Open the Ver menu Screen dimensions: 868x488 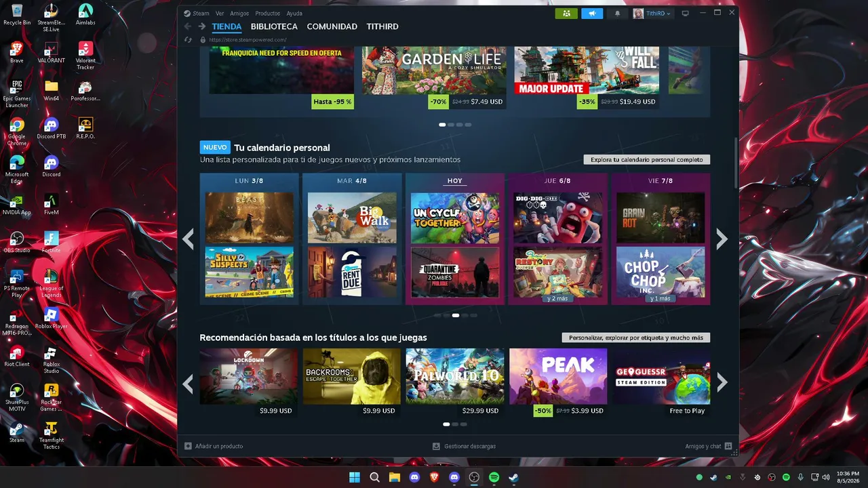[x=220, y=14]
